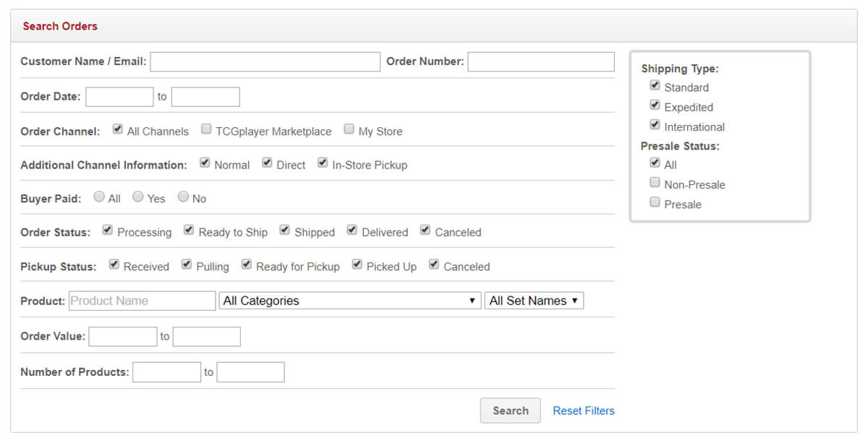Viewport: 868px width, 446px height.
Task: Uncheck Ready for Pickup status
Action: point(247,265)
